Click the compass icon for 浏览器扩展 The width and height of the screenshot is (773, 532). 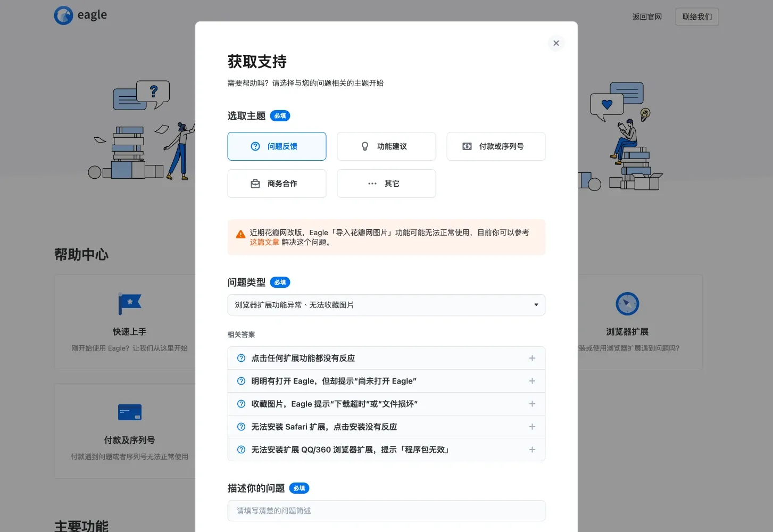[627, 304]
